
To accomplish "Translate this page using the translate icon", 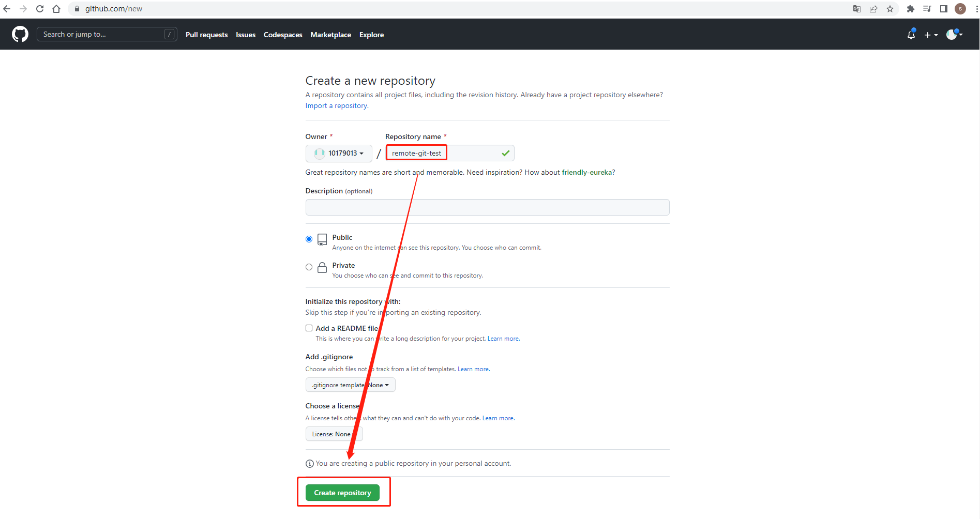I will (857, 9).
